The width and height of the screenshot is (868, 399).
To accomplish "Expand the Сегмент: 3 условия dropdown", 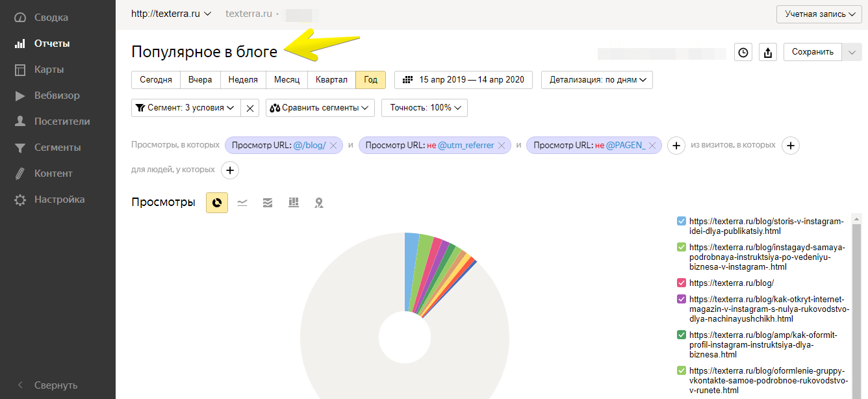I will (x=186, y=108).
